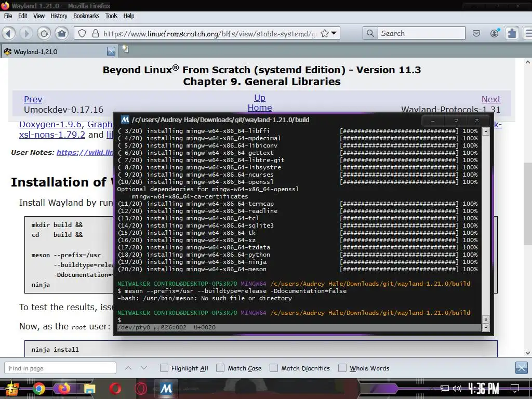Open the Help menu

pos(129,16)
